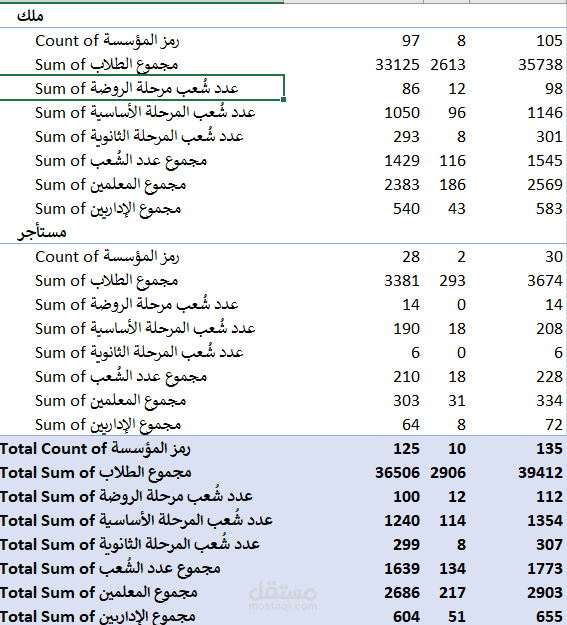Image resolution: width=567 pixels, height=625 pixels.
Task: Click the cell showing 228
Action: pos(549,377)
